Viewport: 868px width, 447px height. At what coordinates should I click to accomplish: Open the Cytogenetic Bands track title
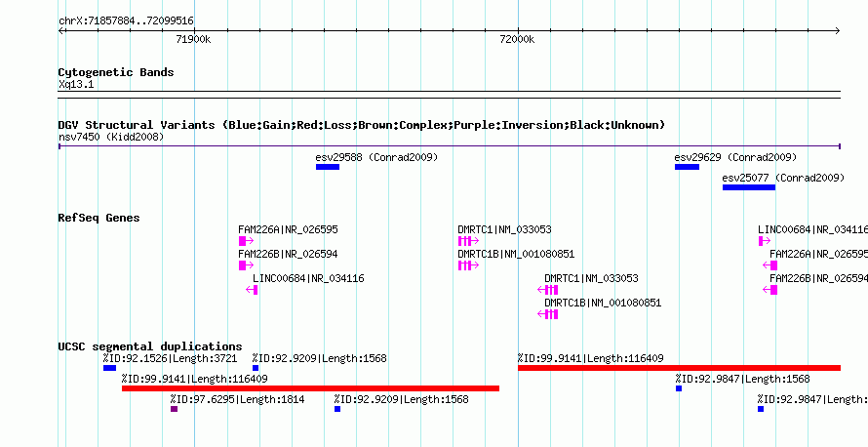[x=116, y=72]
